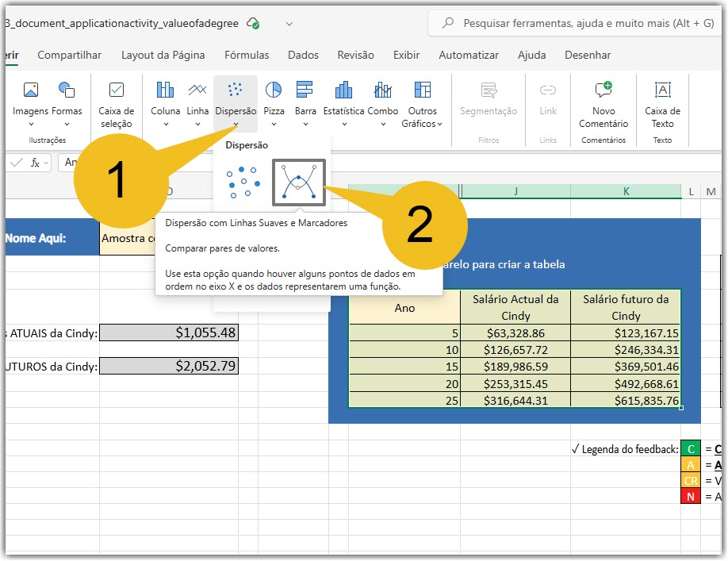Click the Link icon in ribbon
Viewport: 728px width, 561px height.
[548, 90]
